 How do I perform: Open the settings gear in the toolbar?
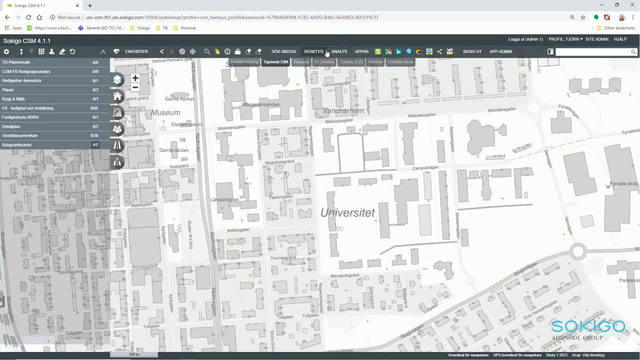[7, 52]
